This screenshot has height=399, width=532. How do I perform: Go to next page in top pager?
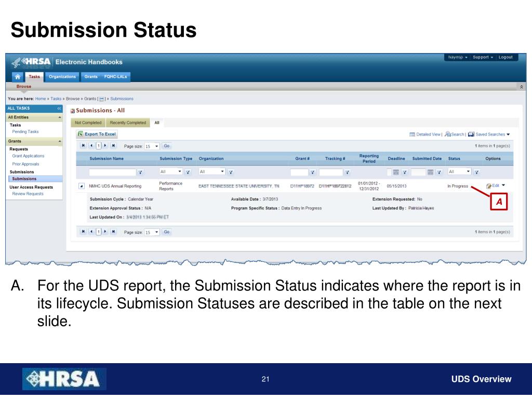(x=105, y=145)
